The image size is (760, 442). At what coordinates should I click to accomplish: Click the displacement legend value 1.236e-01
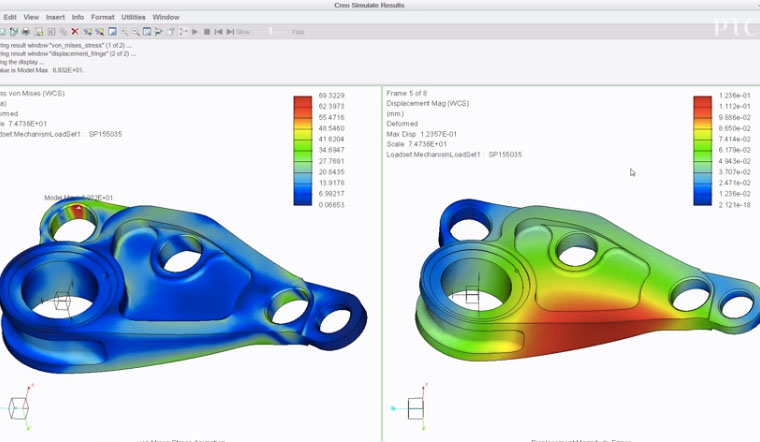735,95
